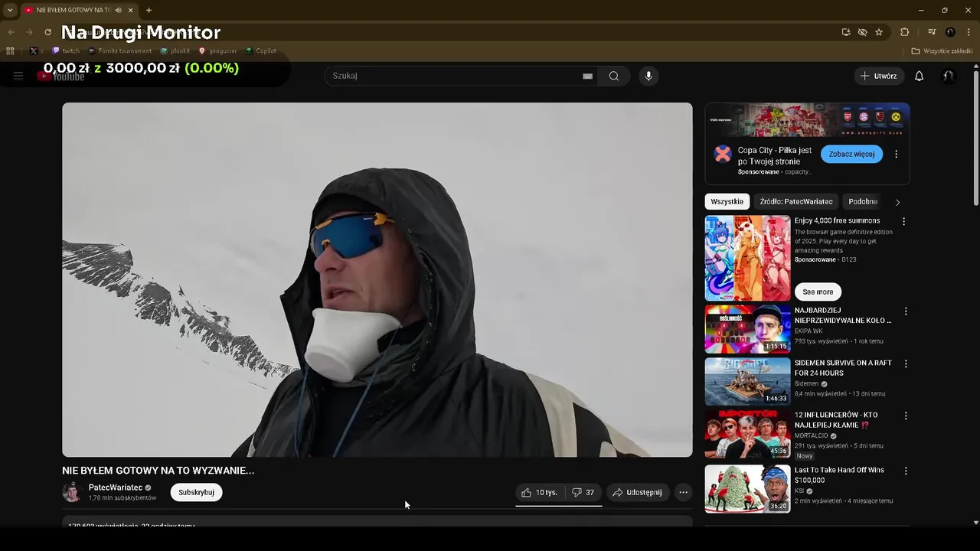Image resolution: width=980 pixels, height=551 pixels.
Task: Open the Chrome apps grid shortcut
Action: pos(10,51)
